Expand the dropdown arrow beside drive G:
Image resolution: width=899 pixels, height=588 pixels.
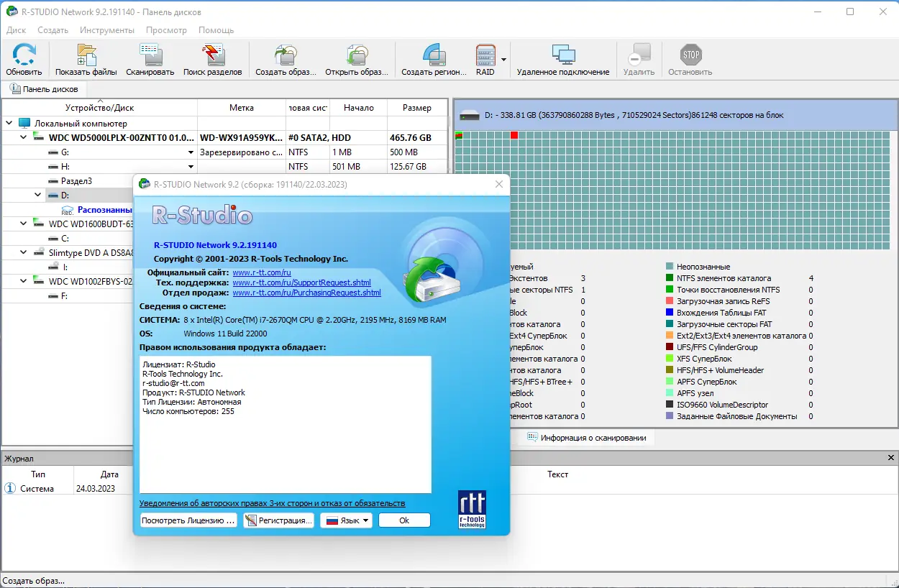[x=190, y=152]
